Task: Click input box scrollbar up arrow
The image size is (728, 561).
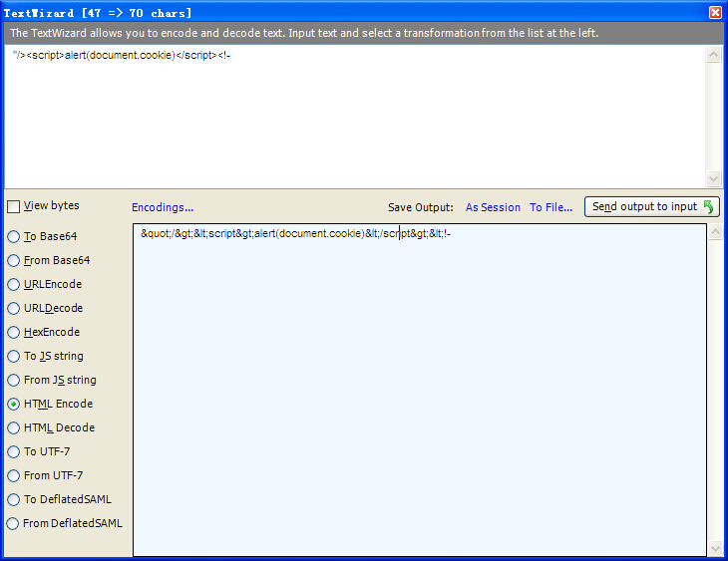Action: (713, 55)
